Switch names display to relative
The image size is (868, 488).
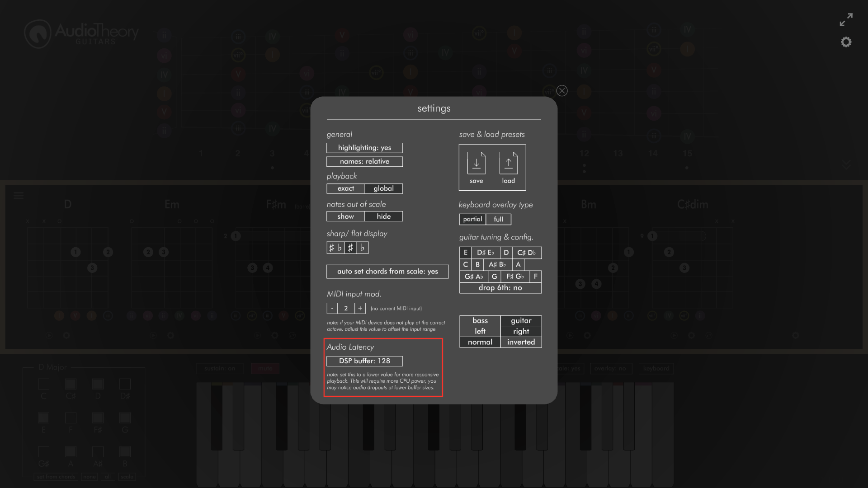point(364,161)
